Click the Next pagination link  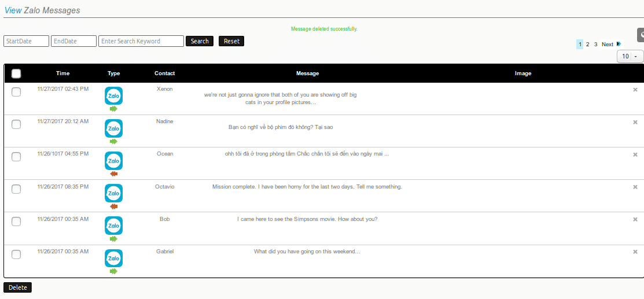pyautogui.click(x=608, y=45)
